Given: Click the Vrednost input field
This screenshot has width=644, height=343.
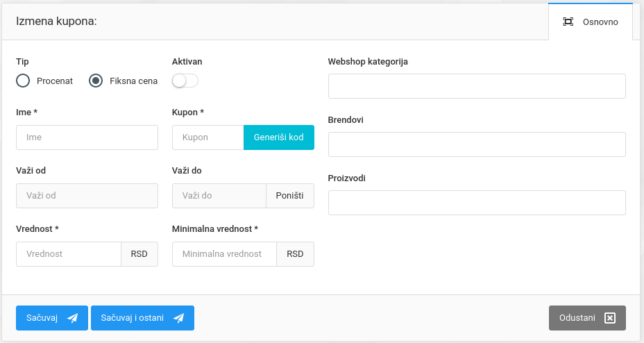Looking at the screenshot, I should pos(69,254).
